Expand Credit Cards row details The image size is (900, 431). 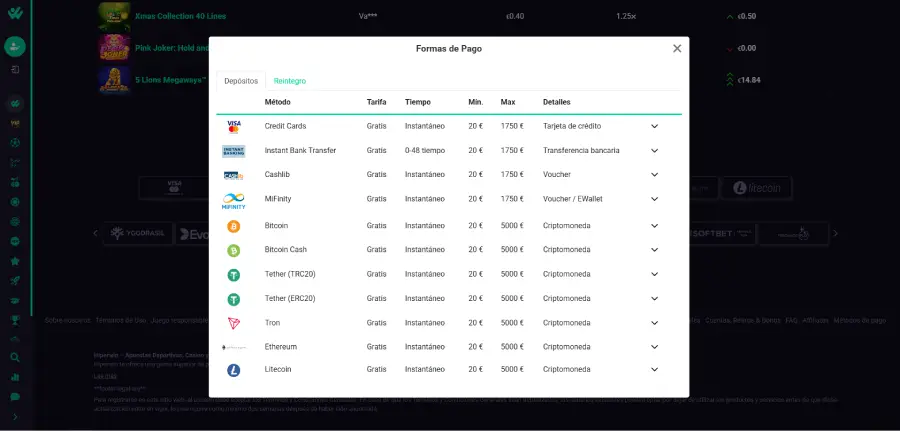(x=654, y=126)
